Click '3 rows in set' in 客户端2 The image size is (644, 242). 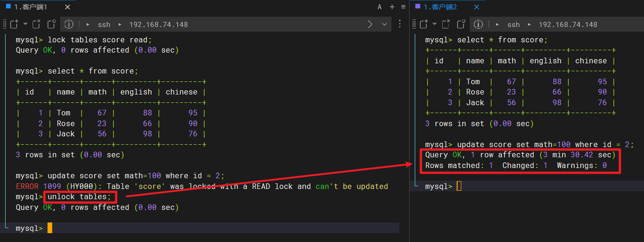pos(480,124)
